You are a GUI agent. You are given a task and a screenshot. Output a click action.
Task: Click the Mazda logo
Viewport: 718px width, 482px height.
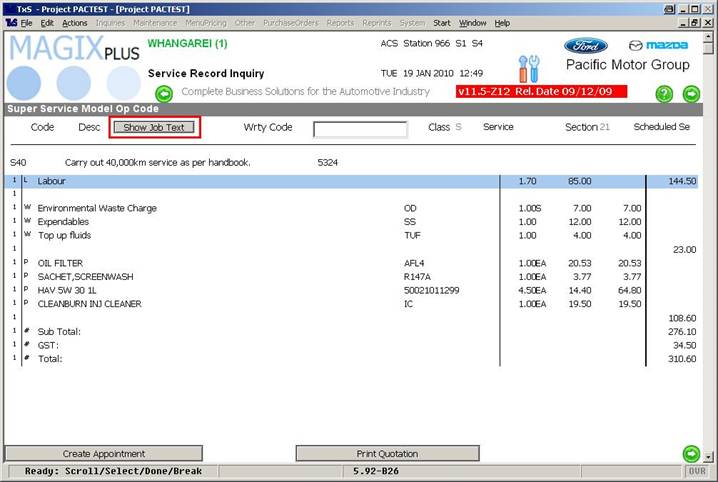coord(658,46)
